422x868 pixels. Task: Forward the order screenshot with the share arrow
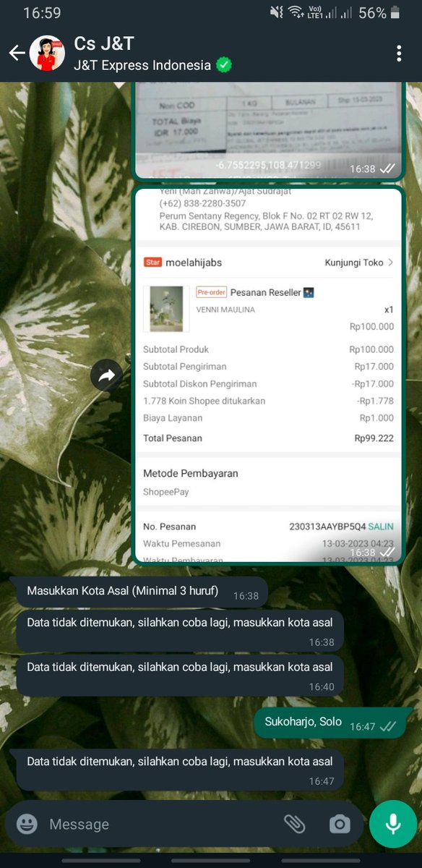pyautogui.click(x=106, y=375)
